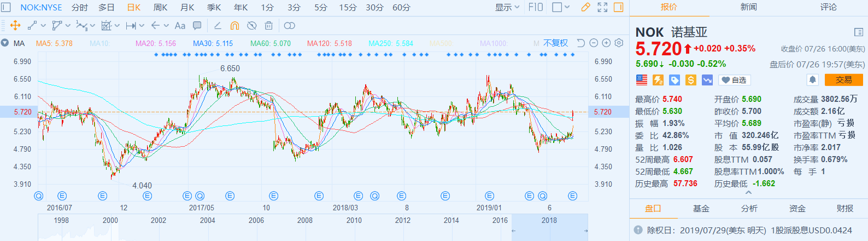Switch to 多日 multi-day chart

pyautogui.click(x=107, y=7)
